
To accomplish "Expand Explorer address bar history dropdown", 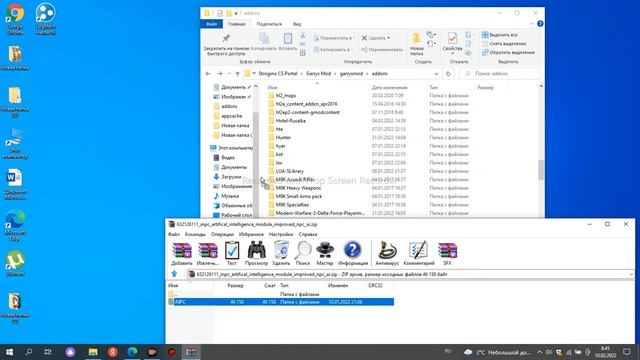I will pos(436,74).
